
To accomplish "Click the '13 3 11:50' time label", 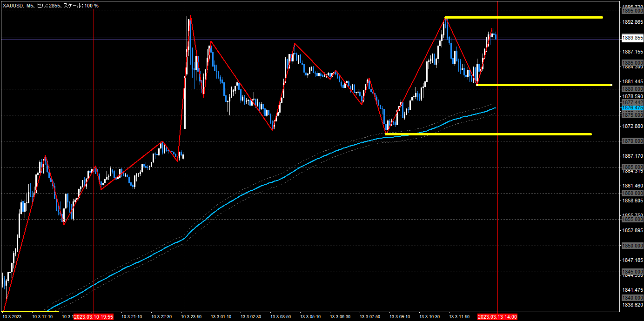I will click(459, 317).
